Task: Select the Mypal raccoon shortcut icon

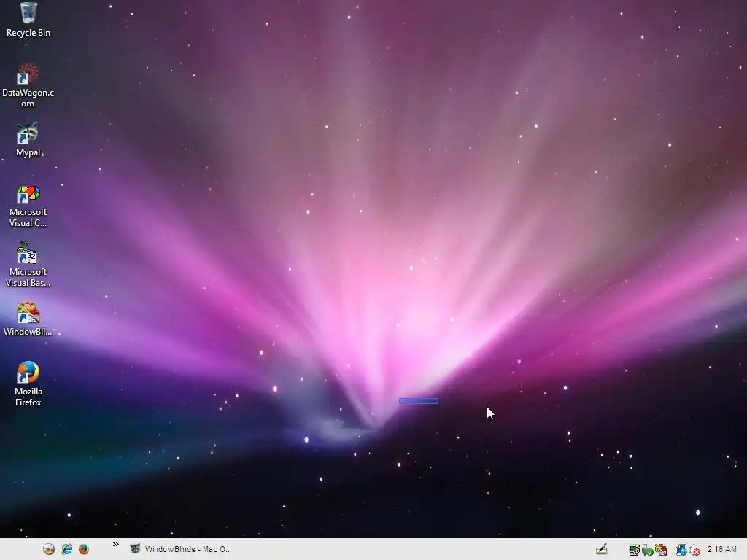Action: tap(28, 133)
